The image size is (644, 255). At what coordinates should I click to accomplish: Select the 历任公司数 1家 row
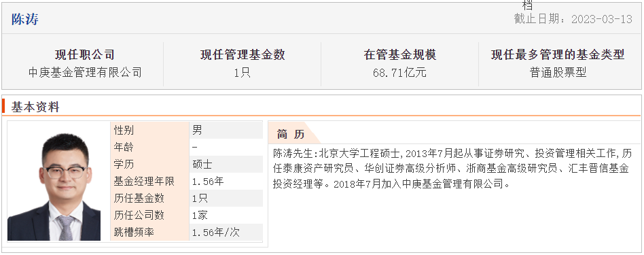(186, 215)
